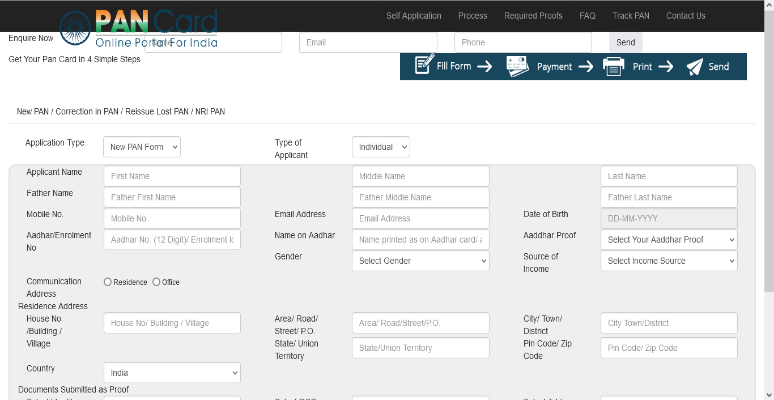The image size is (774, 400).
Task: Click the Date of Birth field
Action: (669, 219)
